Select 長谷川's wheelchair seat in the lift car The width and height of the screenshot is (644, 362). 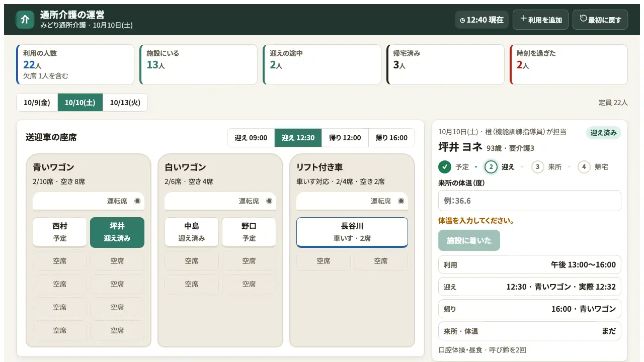tap(352, 232)
